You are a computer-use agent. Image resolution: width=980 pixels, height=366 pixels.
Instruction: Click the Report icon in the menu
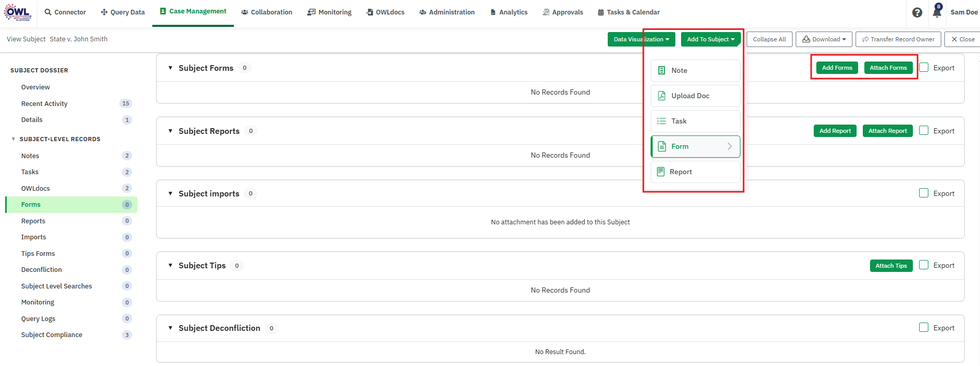point(660,172)
